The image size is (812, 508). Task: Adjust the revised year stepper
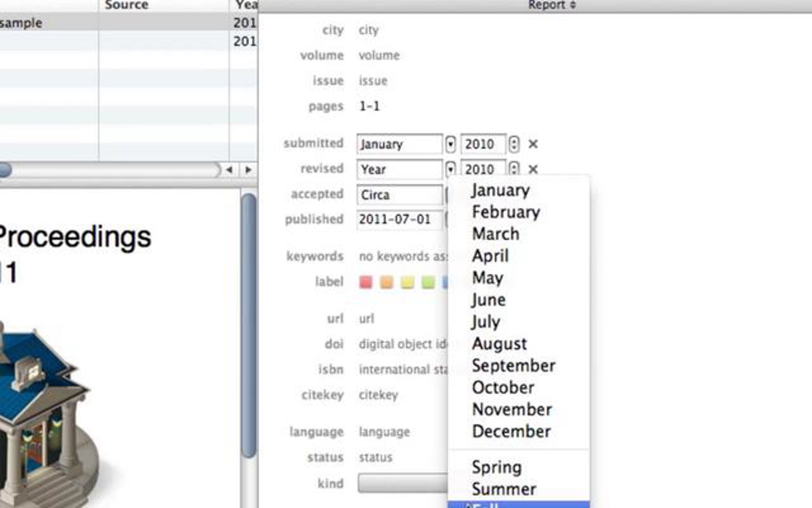(514, 169)
